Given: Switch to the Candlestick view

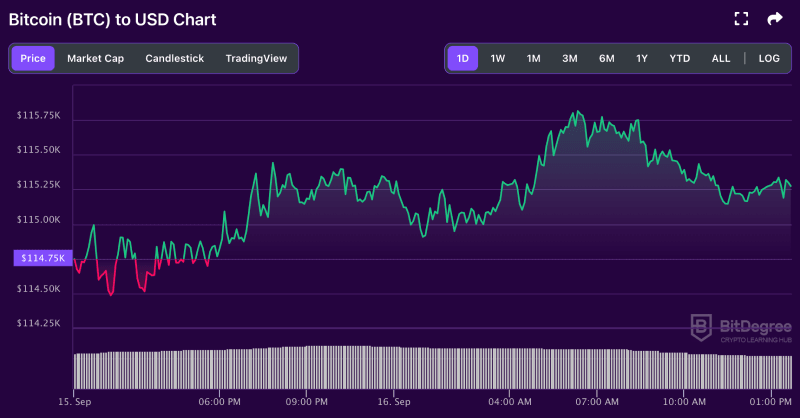Looking at the screenshot, I should (x=174, y=58).
